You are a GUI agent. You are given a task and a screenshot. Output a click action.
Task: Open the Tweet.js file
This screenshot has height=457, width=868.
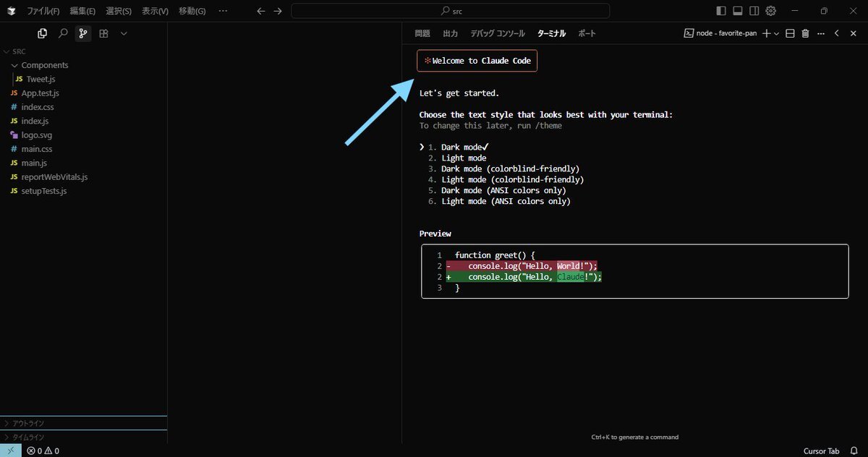83,79
